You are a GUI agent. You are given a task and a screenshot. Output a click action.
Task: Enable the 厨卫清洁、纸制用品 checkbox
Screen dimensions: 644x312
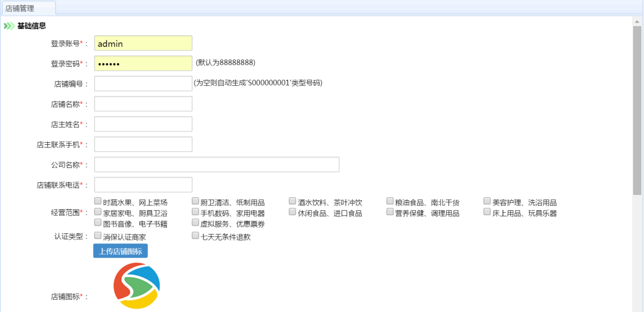coord(195,201)
